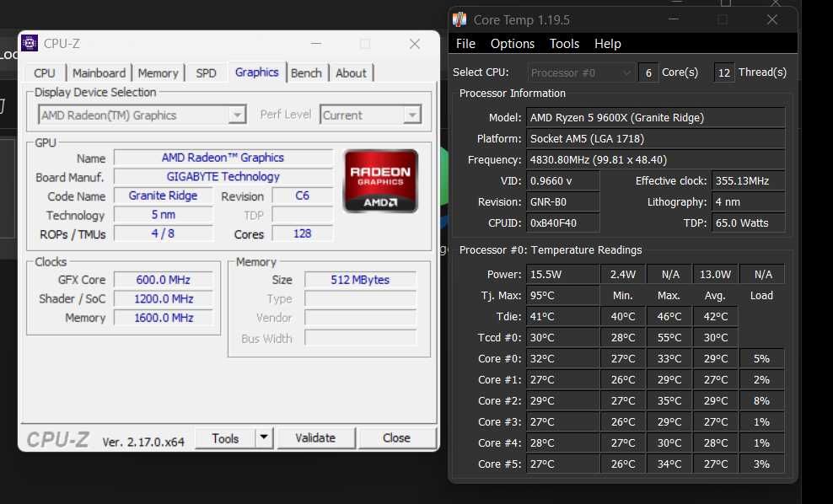Click the Frequency 4830.80MHz field
This screenshot has width=833, height=504.
pos(656,160)
